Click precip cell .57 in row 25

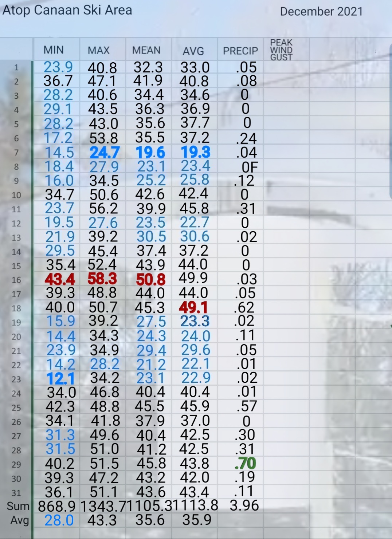click(x=247, y=406)
